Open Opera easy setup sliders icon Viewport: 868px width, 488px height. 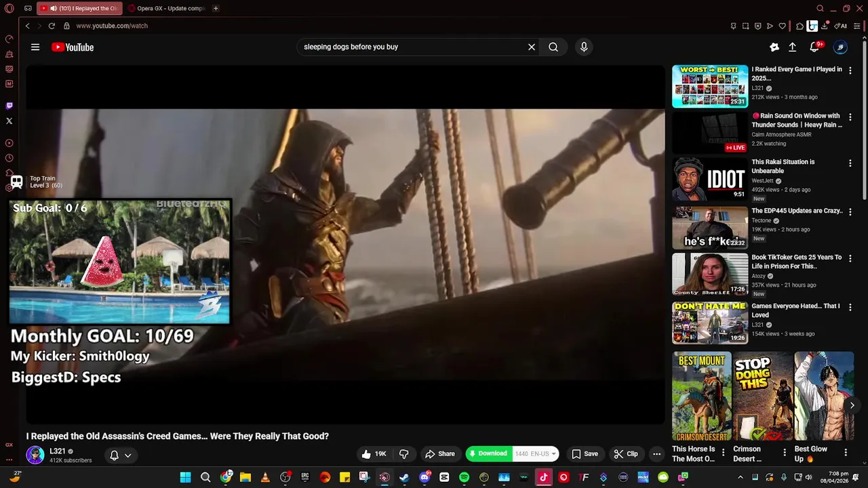pyautogui.click(x=858, y=26)
